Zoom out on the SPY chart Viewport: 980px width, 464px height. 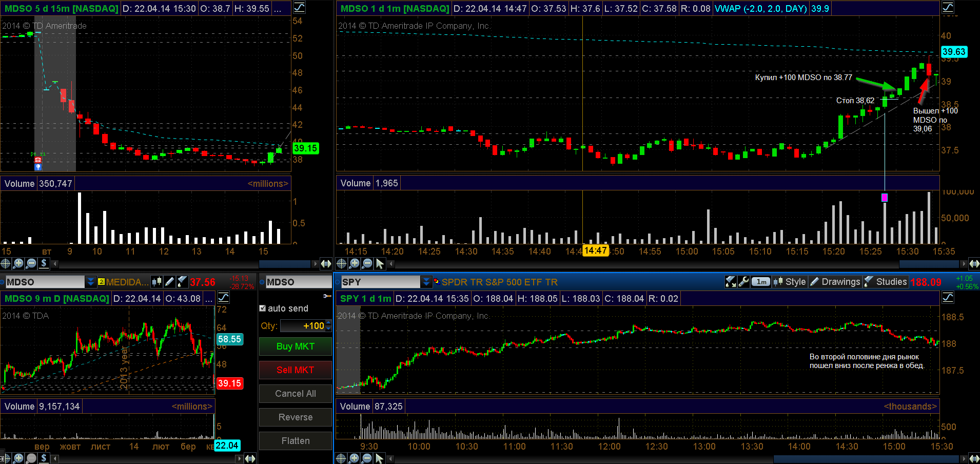(x=367, y=458)
